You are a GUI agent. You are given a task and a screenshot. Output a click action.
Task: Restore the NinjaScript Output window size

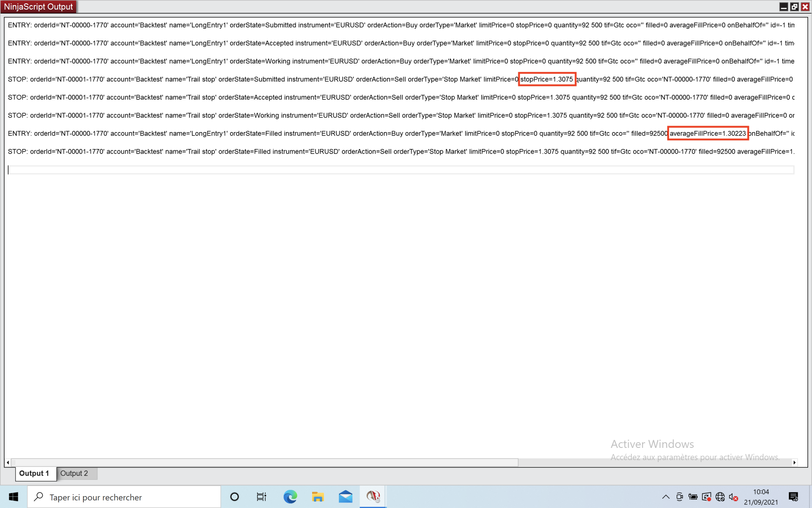pos(794,6)
